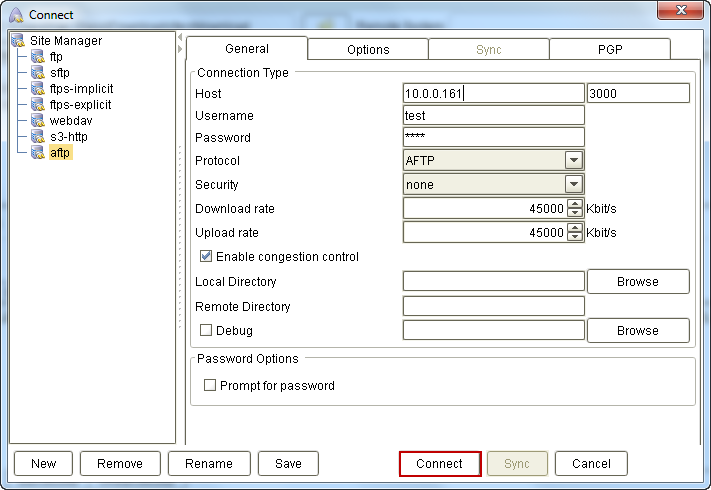The height and width of the screenshot is (490, 711).
Task: Click the Remote Directory input field
Action: [493, 306]
